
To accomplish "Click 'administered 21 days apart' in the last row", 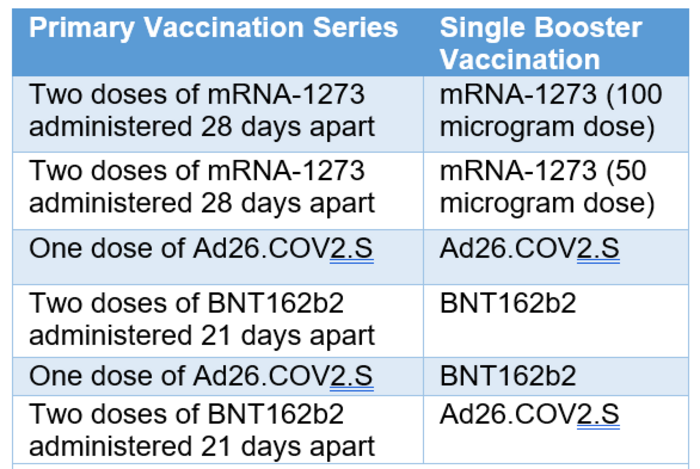I will 202,445.
